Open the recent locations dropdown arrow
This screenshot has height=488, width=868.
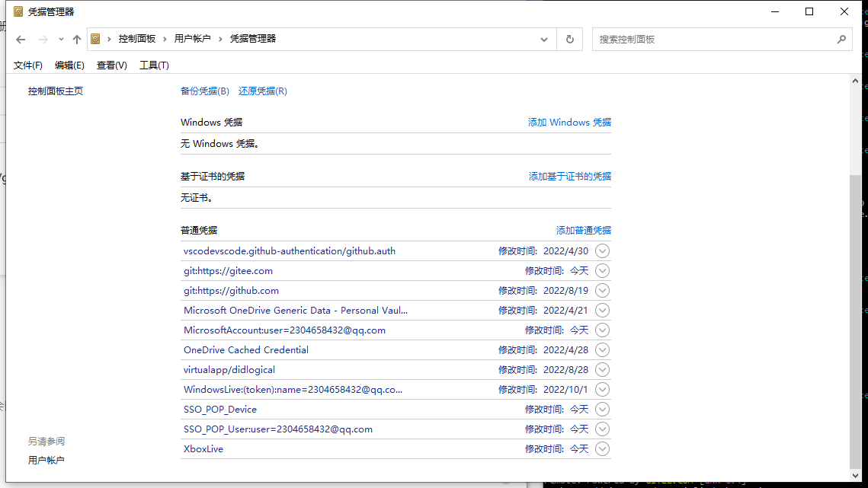pos(61,40)
